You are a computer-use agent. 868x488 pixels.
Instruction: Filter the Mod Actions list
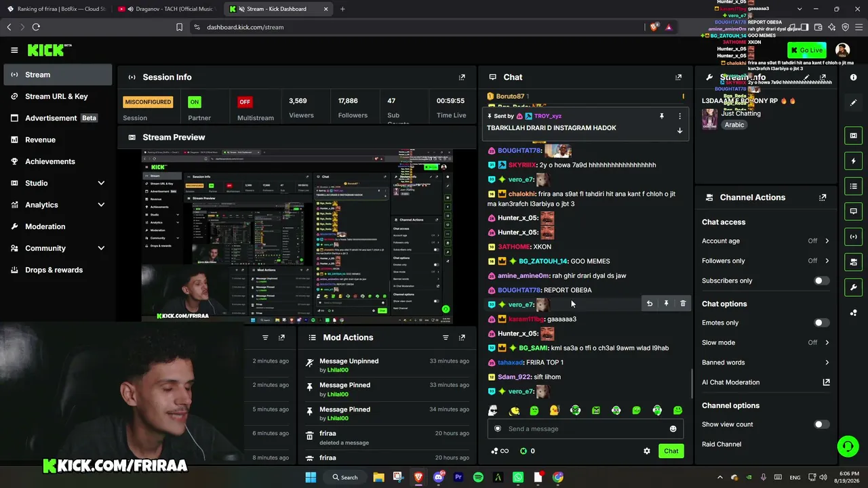coord(446,338)
